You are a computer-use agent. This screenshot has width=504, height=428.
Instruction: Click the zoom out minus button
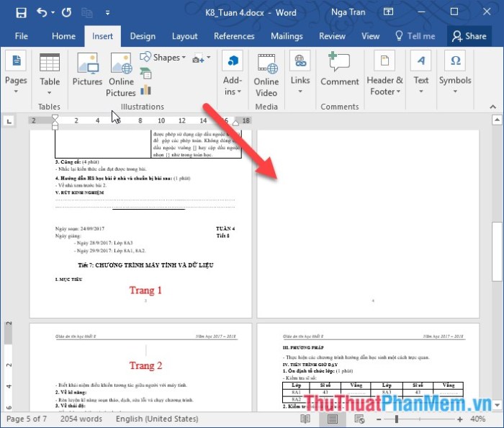click(379, 419)
